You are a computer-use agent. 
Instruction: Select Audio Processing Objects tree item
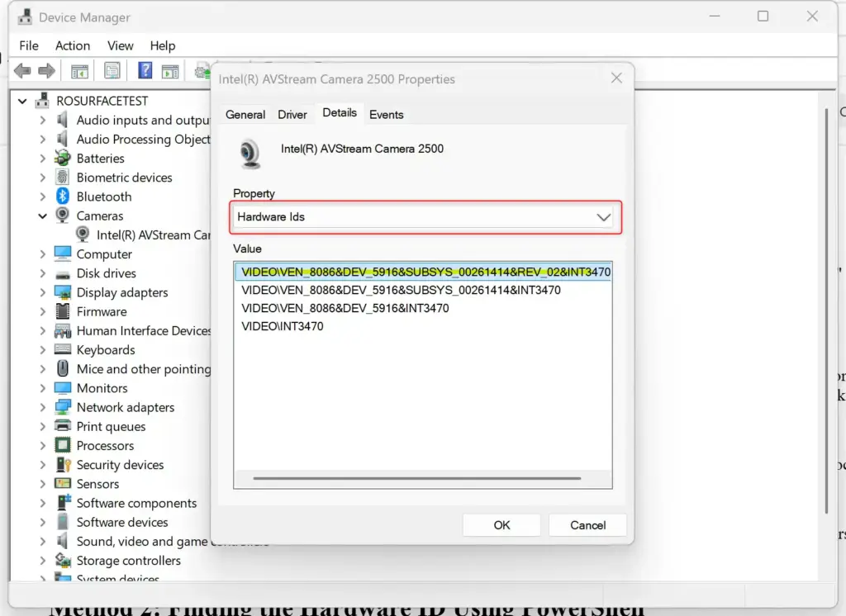pos(143,140)
